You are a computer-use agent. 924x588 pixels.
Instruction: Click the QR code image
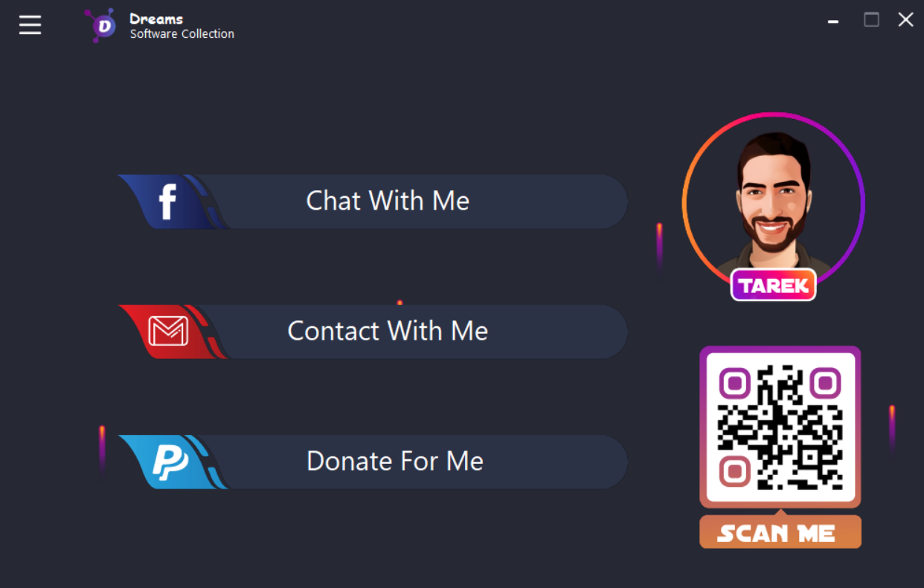pos(780,427)
